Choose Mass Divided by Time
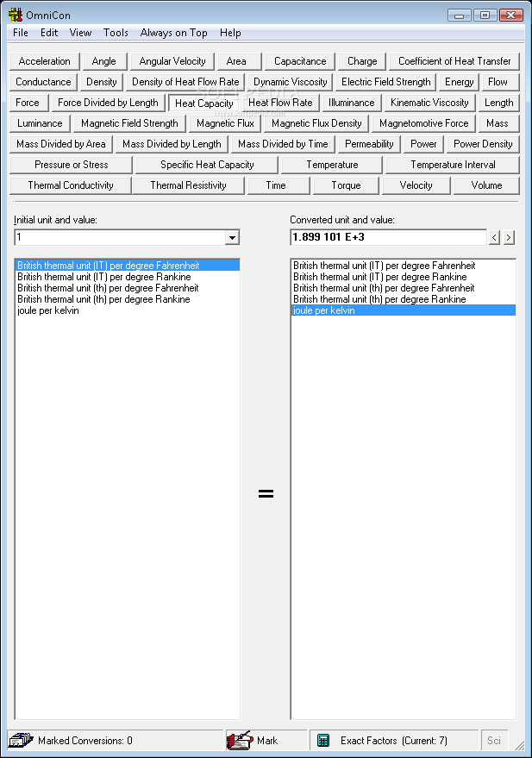Image resolution: width=532 pixels, height=758 pixels. [283, 145]
